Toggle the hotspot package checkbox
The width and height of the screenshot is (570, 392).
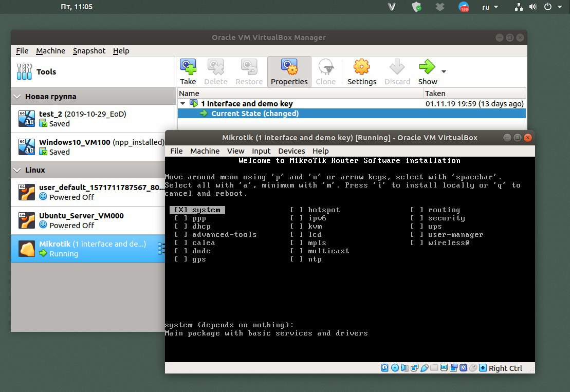click(x=297, y=210)
